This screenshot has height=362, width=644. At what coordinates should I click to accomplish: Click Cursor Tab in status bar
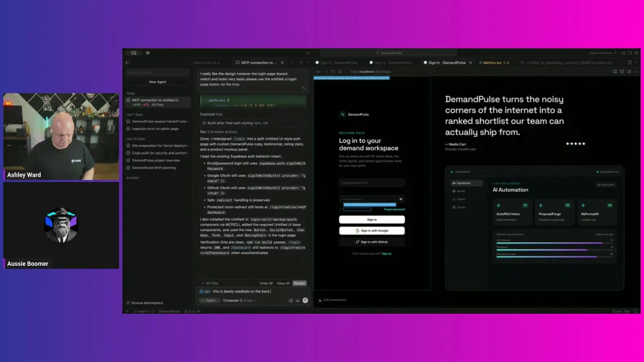point(621,311)
